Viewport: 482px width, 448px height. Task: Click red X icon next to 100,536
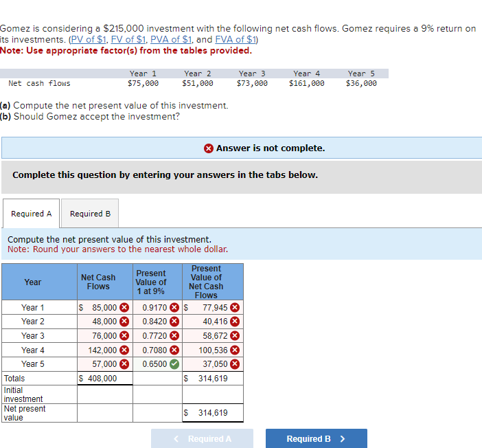[x=235, y=350]
